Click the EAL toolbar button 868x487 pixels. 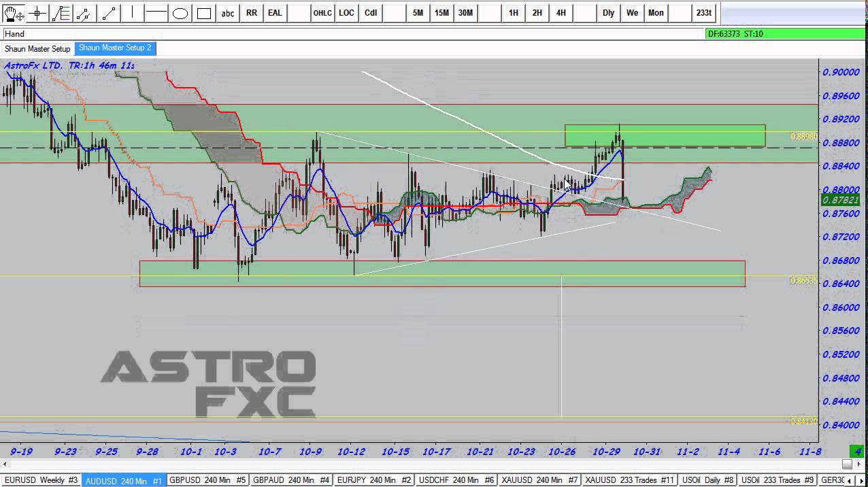(x=275, y=13)
